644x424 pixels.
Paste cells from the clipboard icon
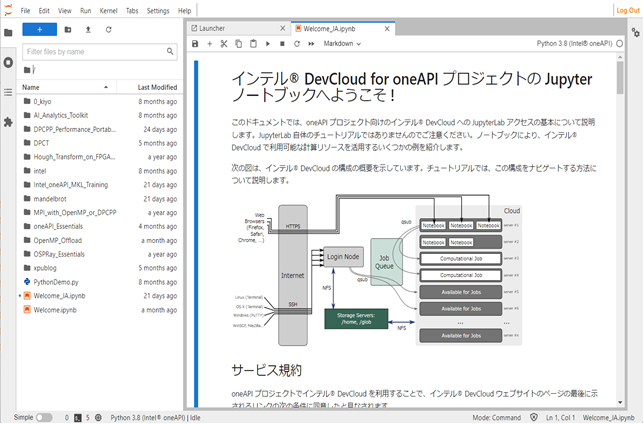[x=253, y=44]
